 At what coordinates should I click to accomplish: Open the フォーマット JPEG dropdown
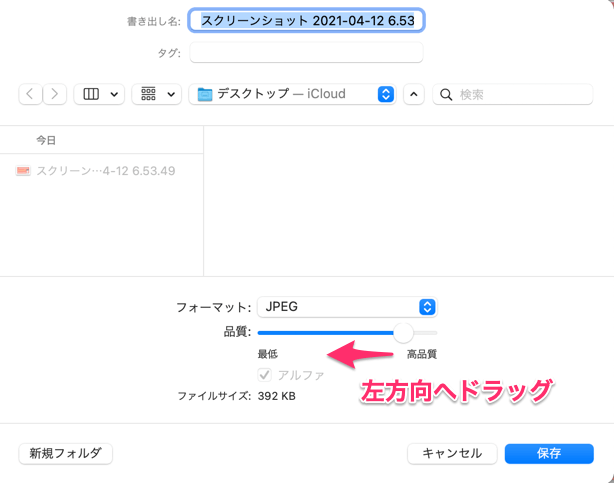point(346,307)
